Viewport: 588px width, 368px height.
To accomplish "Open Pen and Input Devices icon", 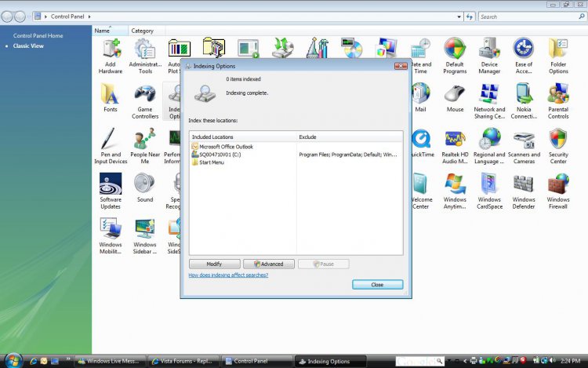I will click(x=111, y=147).
